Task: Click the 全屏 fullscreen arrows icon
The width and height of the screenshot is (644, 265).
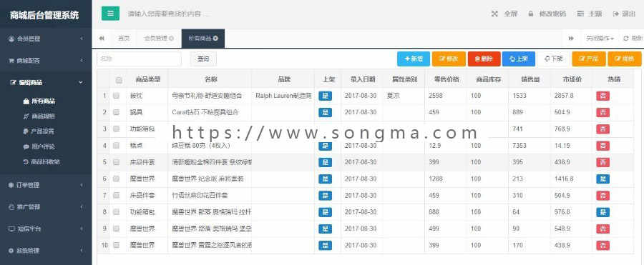Action: coord(494,14)
